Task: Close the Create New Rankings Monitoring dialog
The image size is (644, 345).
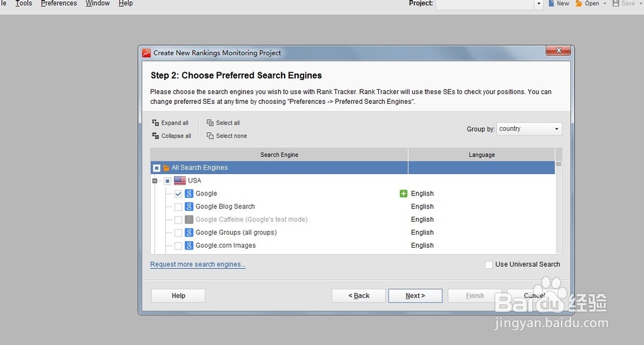Action: pyautogui.click(x=558, y=50)
